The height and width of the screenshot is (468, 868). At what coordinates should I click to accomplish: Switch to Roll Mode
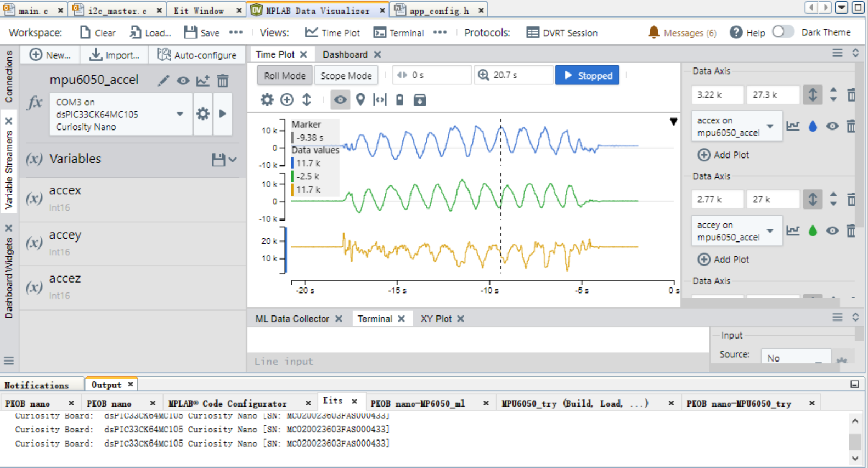285,76
